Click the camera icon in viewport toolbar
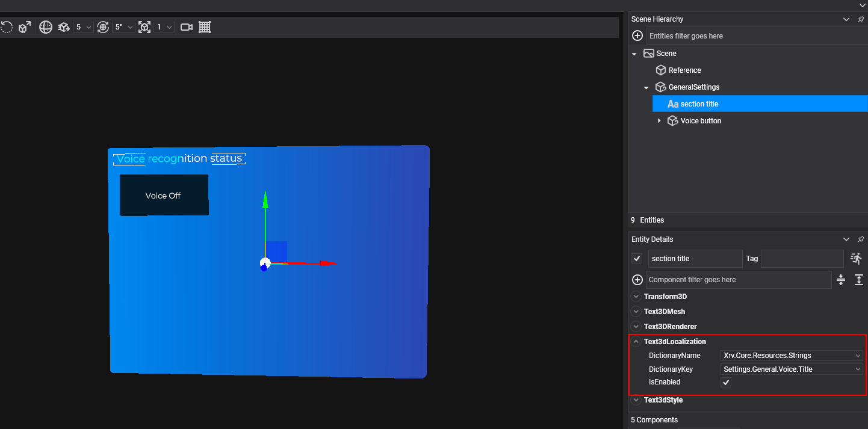 (187, 27)
